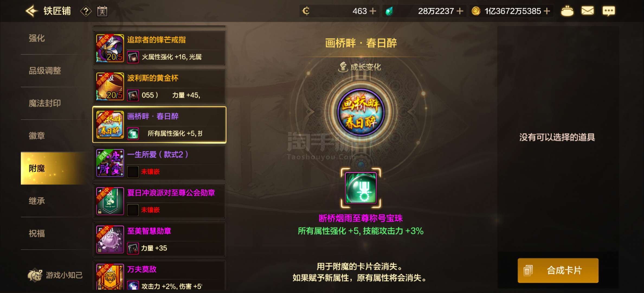Open the calendar icon in the header
Screen dimensions: 644x293
tap(102, 11)
